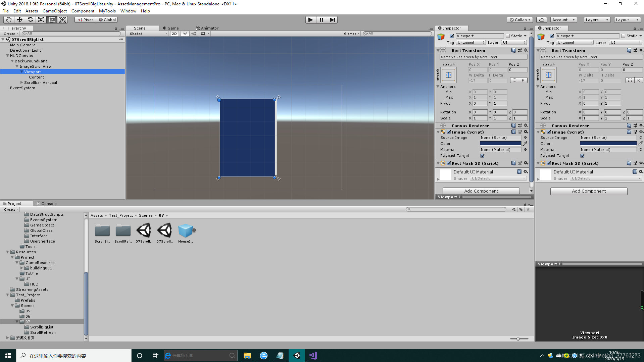Switch to the Console tab
The width and height of the screenshot is (644, 362).
click(x=49, y=203)
